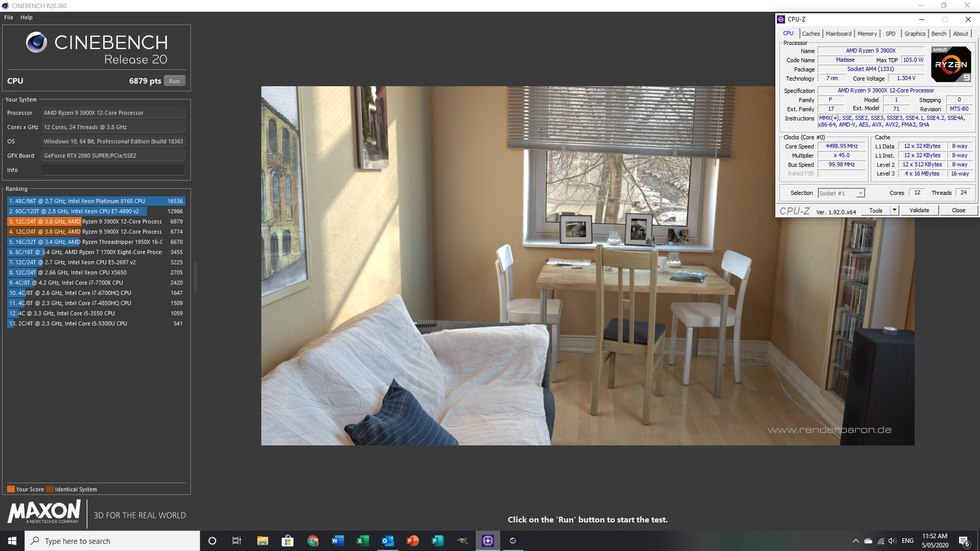
Task: Select the Ryzen 9 3900X 6774 ranking row
Action: pyautogui.click(x=96, y=232)
